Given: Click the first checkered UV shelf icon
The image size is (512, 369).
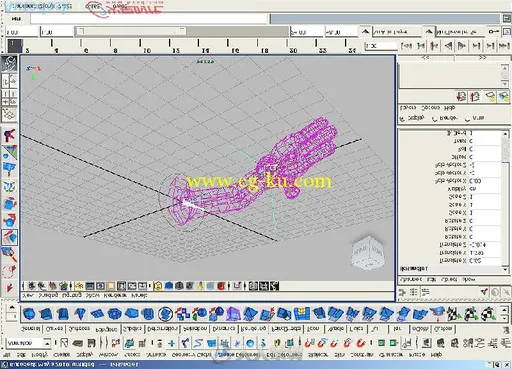Looking at the screenshot, I should 453,314.
